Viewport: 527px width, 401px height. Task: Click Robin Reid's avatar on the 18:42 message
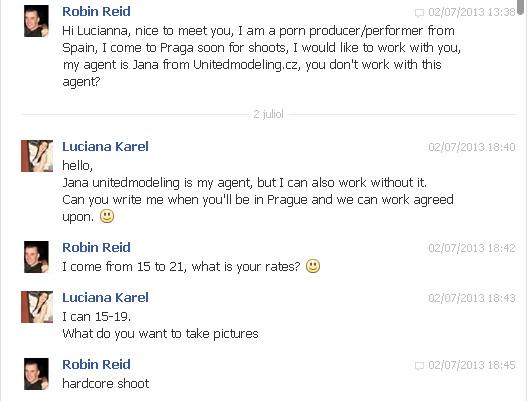(37, 257)
